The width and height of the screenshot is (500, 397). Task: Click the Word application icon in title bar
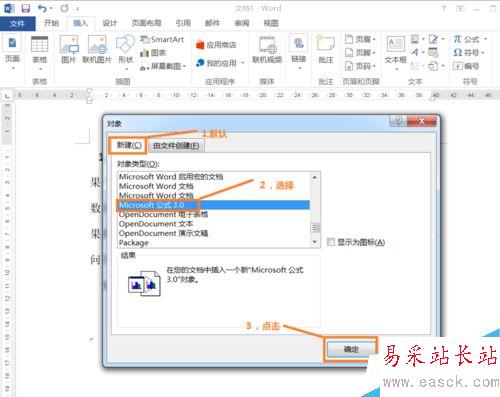click(9, 8)
